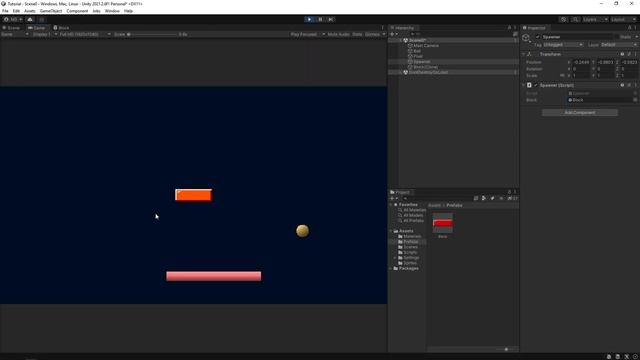The width and height of the screenshot is (640, 360).
Task: Collapse the Spawner (Script) component foldout
Action: [524, 85]
